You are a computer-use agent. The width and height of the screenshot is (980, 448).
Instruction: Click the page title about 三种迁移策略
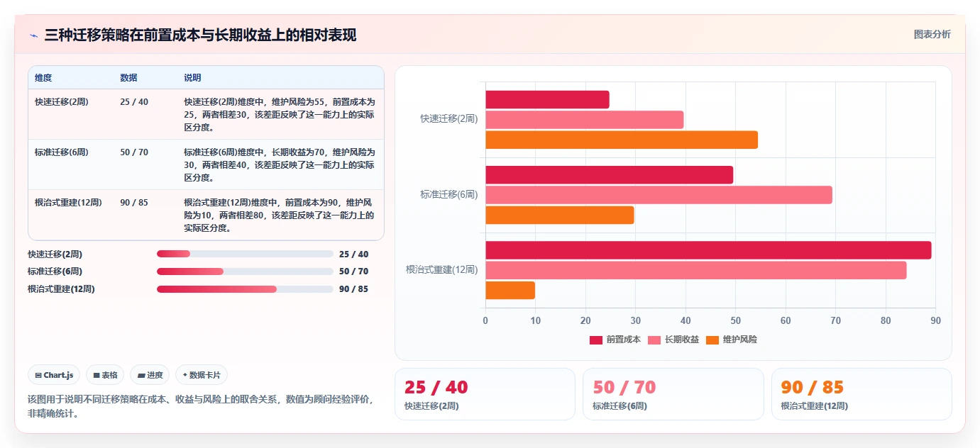click(200, 35)
